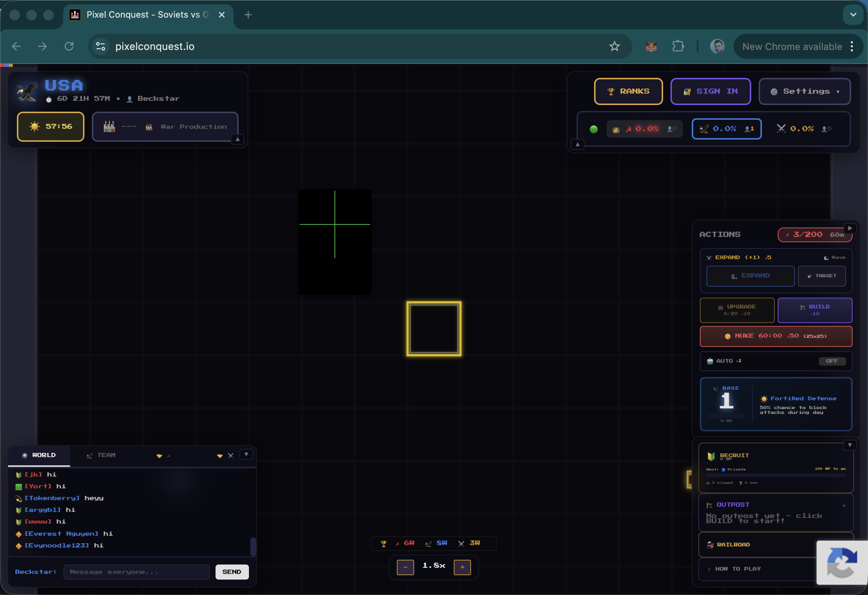Focus the Message everyone input field
868x595 pixels.
(136, 572)
